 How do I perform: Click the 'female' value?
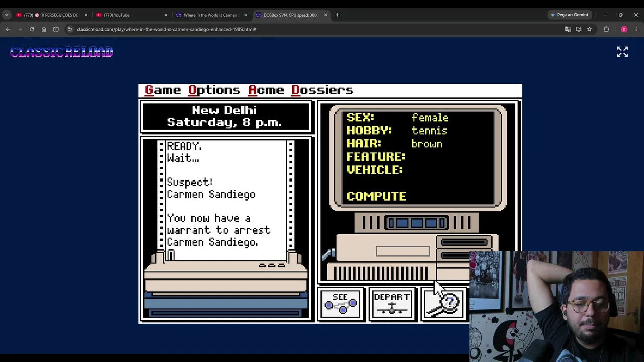pos(430,118)
